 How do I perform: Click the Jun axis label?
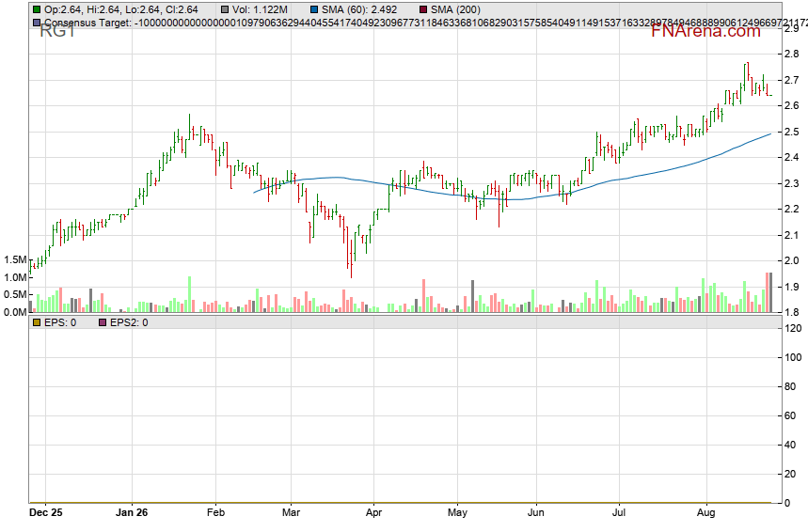pyautogui.click(x=536, y=512)
